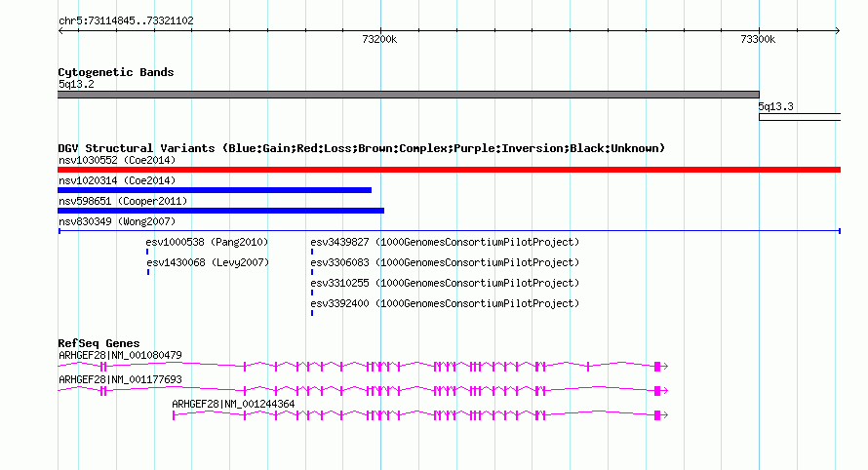Select the small esv1430068 variant marker
Image resolution: width=868 pixels, height=470 pixels.
click(x=148, y=272)
